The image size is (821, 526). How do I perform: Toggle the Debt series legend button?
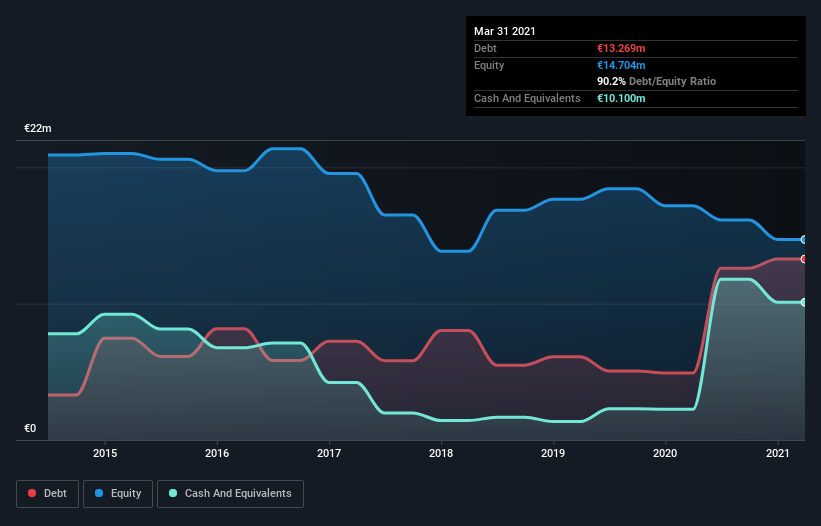47,494
